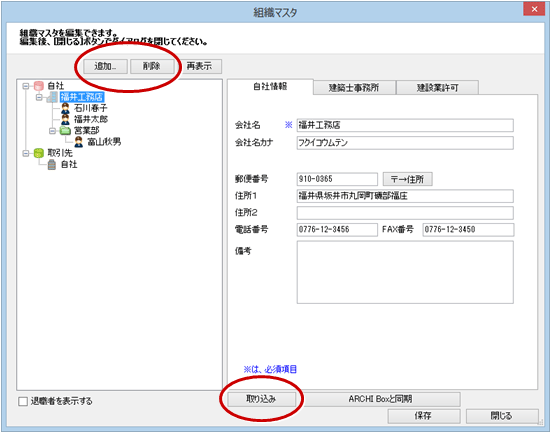Click the person icon next to 富山秋男
551x433 pixels.
tap(79, 142)
